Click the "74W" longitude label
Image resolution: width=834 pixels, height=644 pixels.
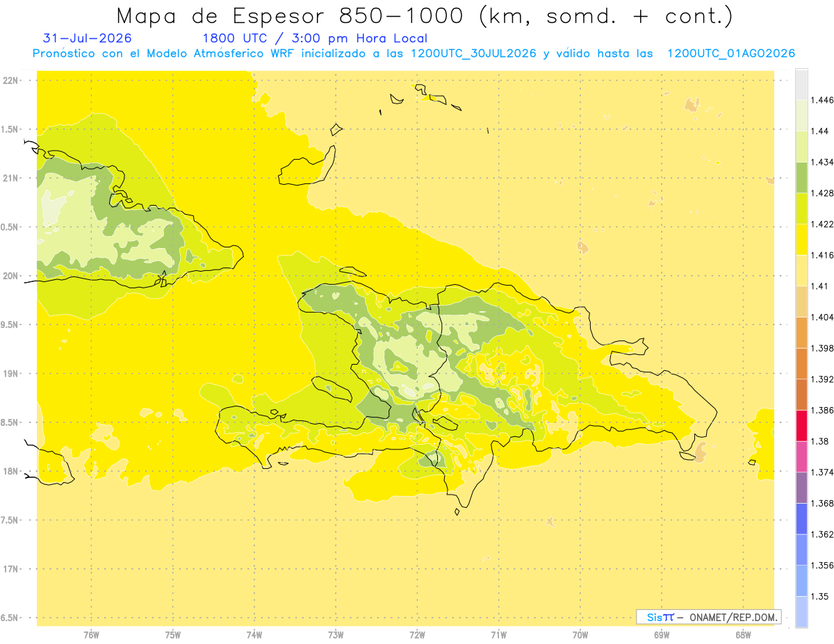[254, 635]
